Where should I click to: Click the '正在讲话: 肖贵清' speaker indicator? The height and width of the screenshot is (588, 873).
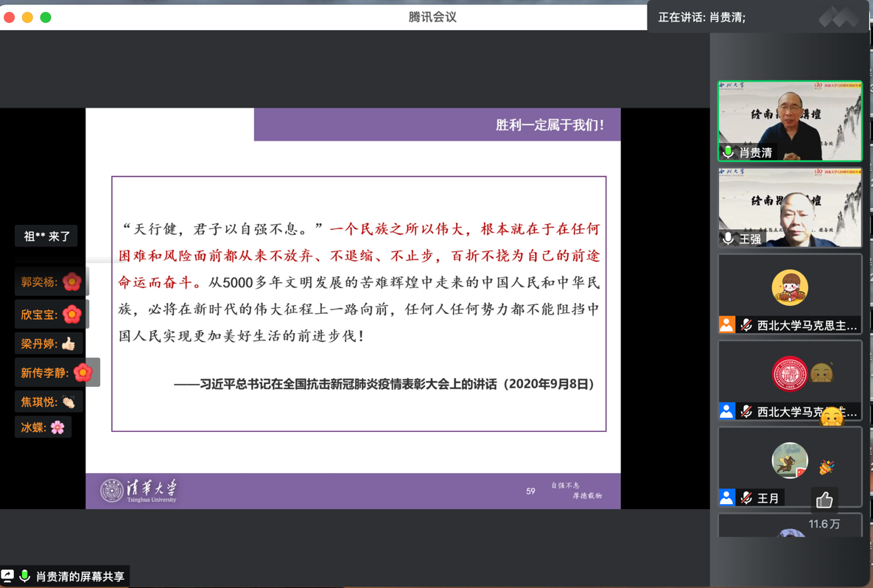[701, 17]
